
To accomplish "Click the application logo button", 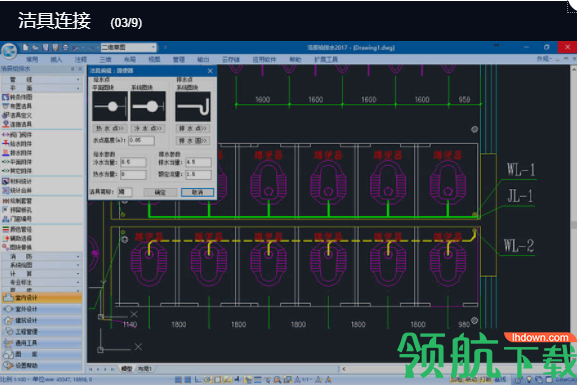I will pyautogui.click(x=9, y=51).
